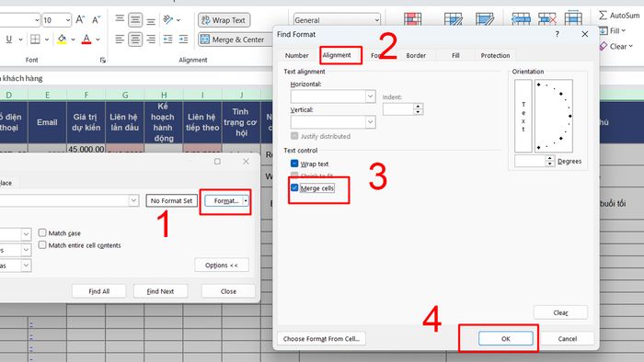The height and width of the screenshot is (362, 644).
Task: Increase indent icon
Action: pos(183,40)
